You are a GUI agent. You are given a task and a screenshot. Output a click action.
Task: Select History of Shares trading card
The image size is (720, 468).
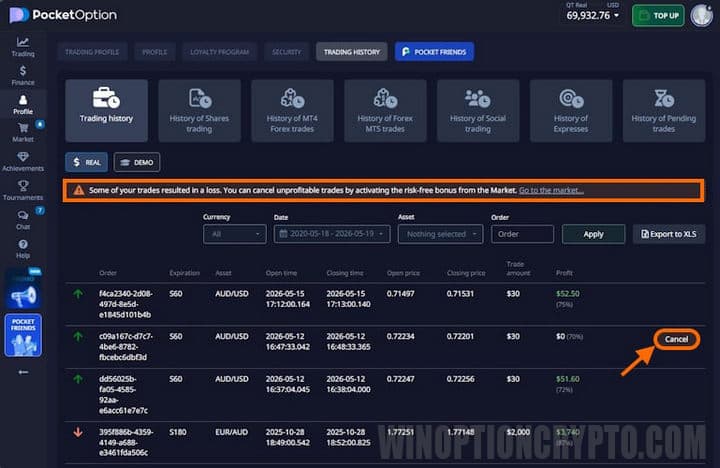click(x=199, y=110)
